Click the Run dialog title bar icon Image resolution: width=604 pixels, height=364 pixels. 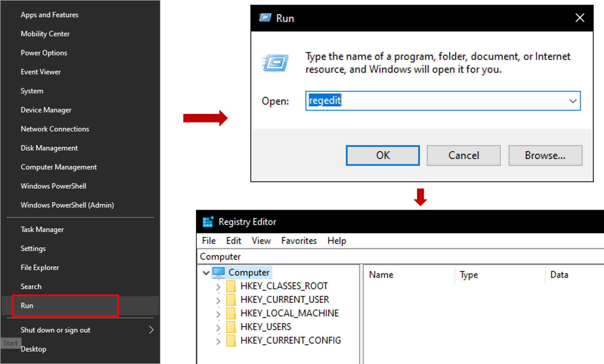pyautogui.click(x=265, y=18)
